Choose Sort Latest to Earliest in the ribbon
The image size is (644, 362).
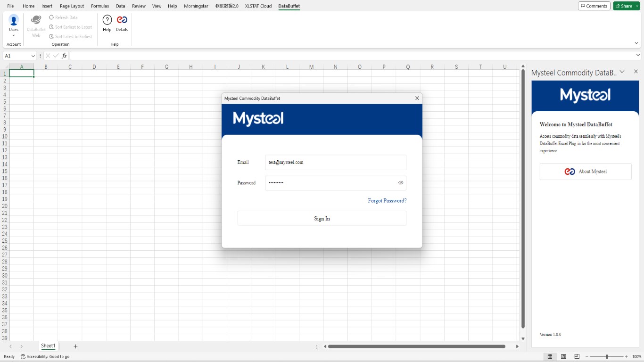(71, 36)
